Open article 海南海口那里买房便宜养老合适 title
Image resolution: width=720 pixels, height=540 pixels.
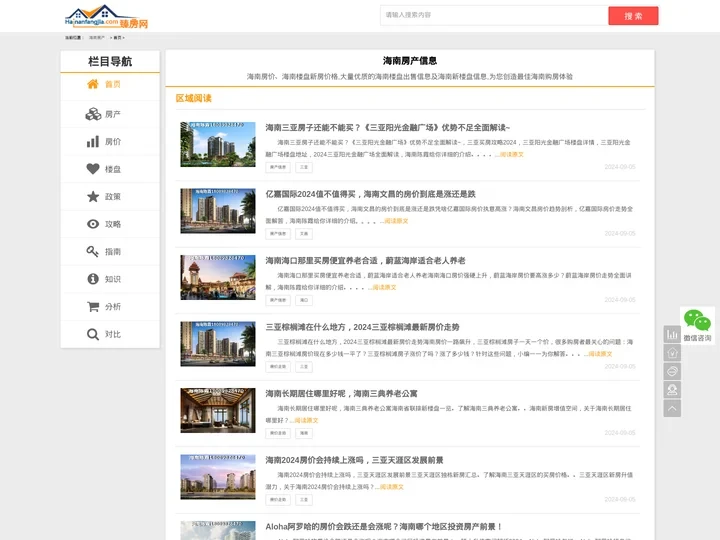(366, 261)
